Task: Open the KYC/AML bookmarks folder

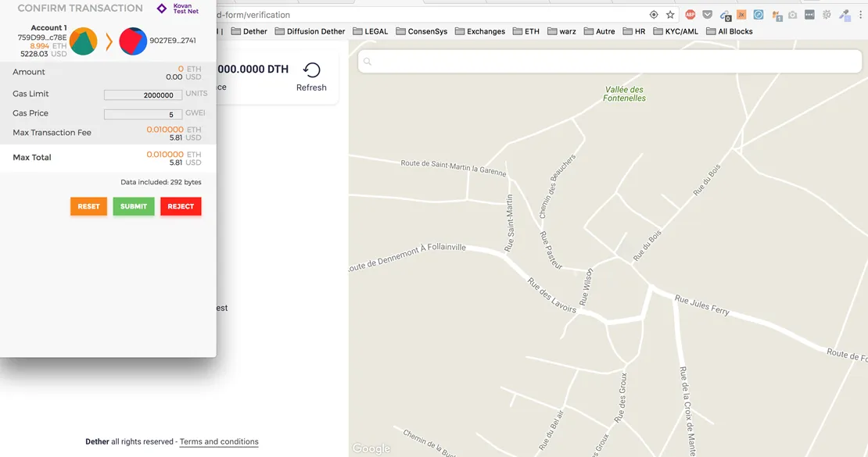Action: (x=676, y=31)
